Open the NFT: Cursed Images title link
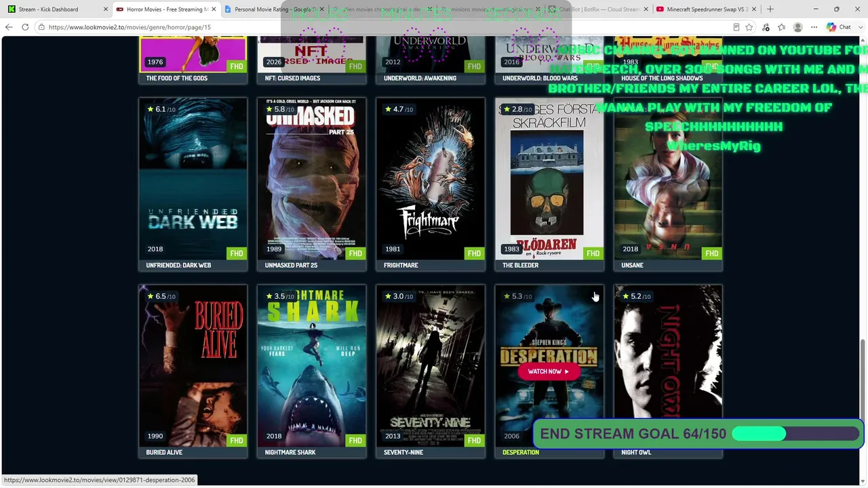Viewport: 868px width, 488px height. click(292, 78)
